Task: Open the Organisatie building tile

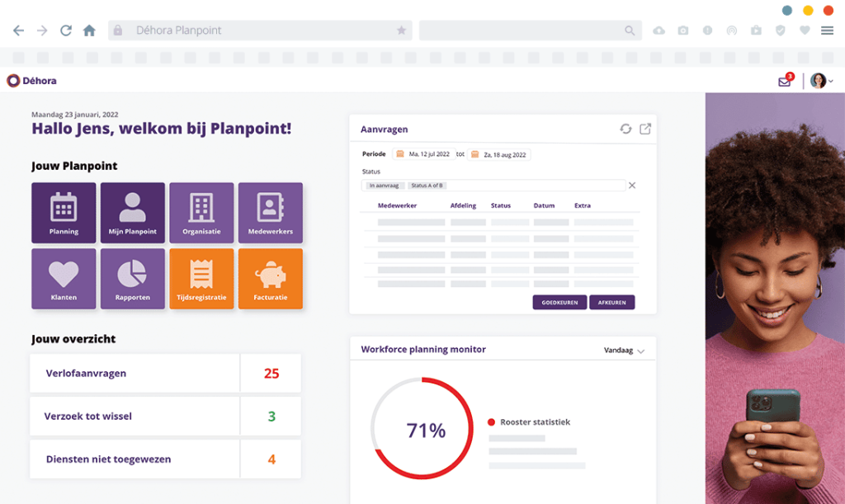Action: click(x=201, y=213)
